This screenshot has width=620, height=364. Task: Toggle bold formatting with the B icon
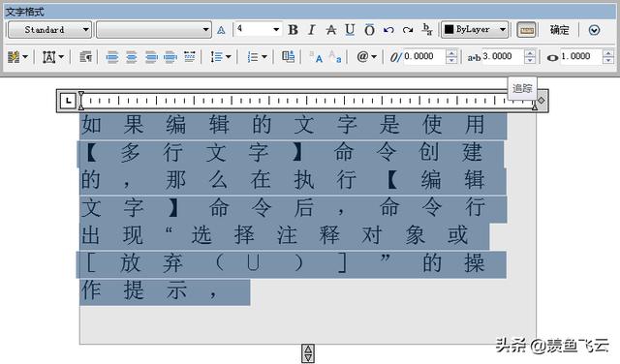click(x=293, y=30)
